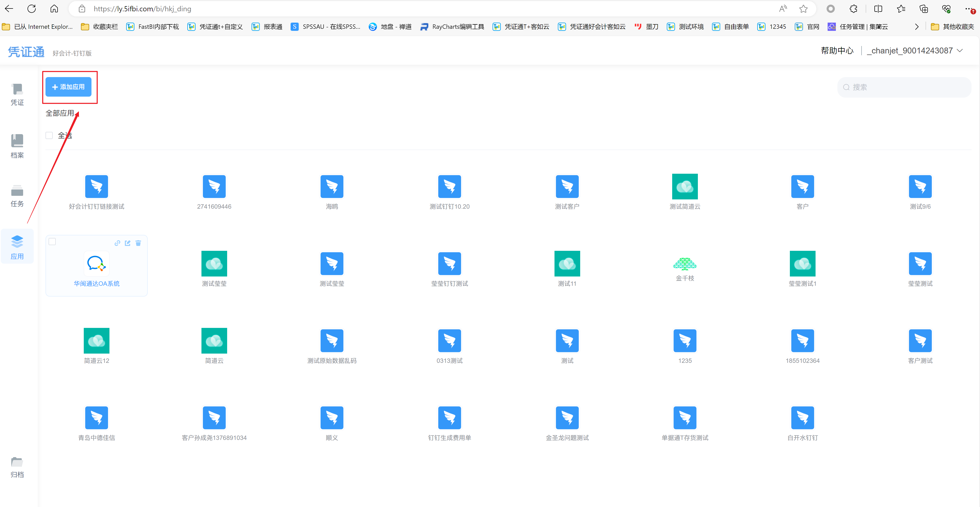Open the 测试9/6 app icon
The width and height of the screenshot is (980, 507).
(x=920, y=186)
